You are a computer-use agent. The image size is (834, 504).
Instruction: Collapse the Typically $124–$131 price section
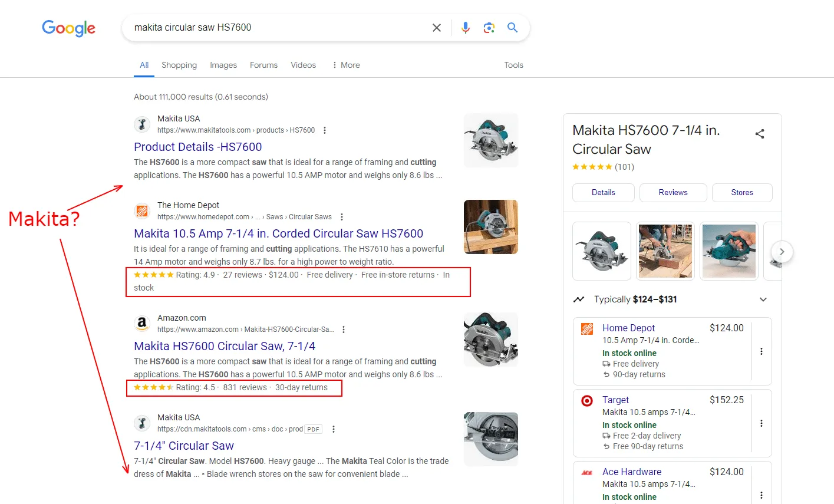(x=763, y=299)
